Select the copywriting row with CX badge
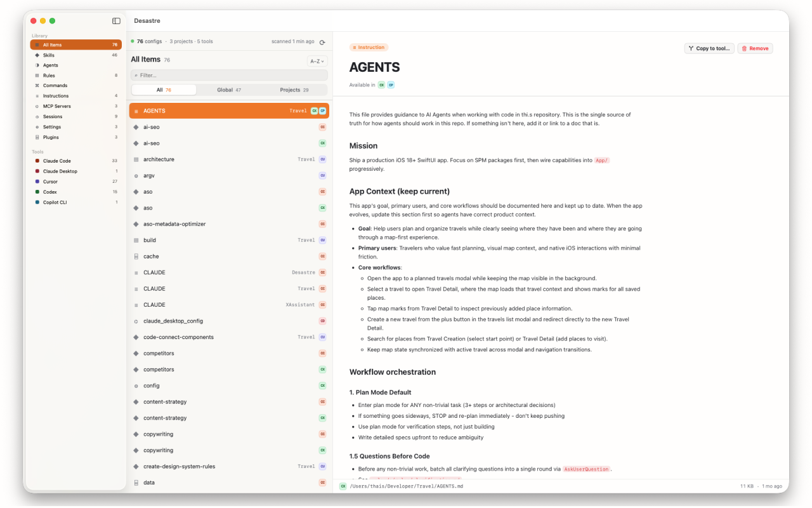This screenshot has height=508, width=812. click(229, 451)
